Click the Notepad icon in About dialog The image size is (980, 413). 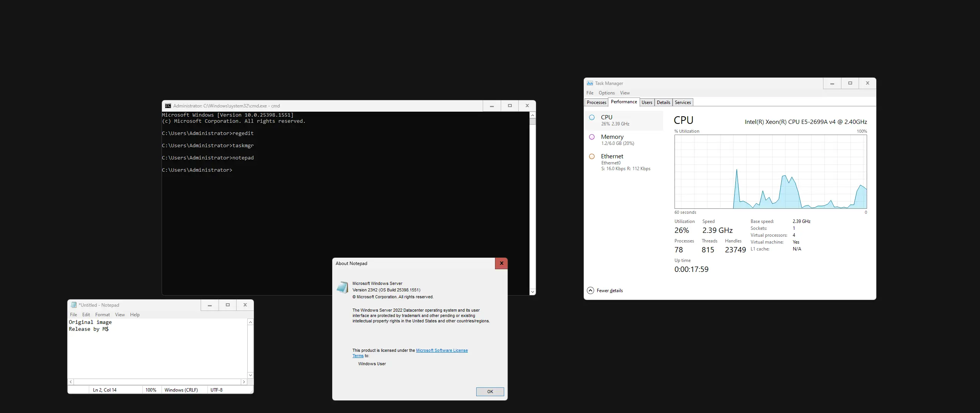(x=342, y=288)
